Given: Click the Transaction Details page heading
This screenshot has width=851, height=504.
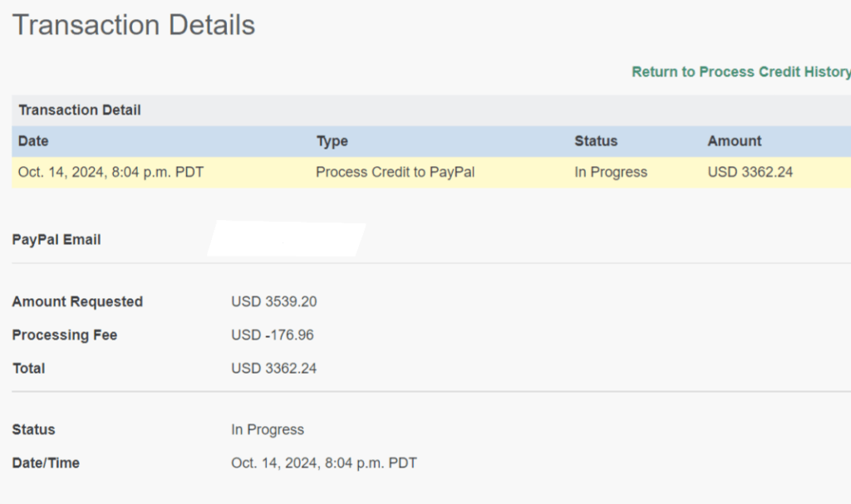Looking at the screenshot, I should [x=134, y=25].
